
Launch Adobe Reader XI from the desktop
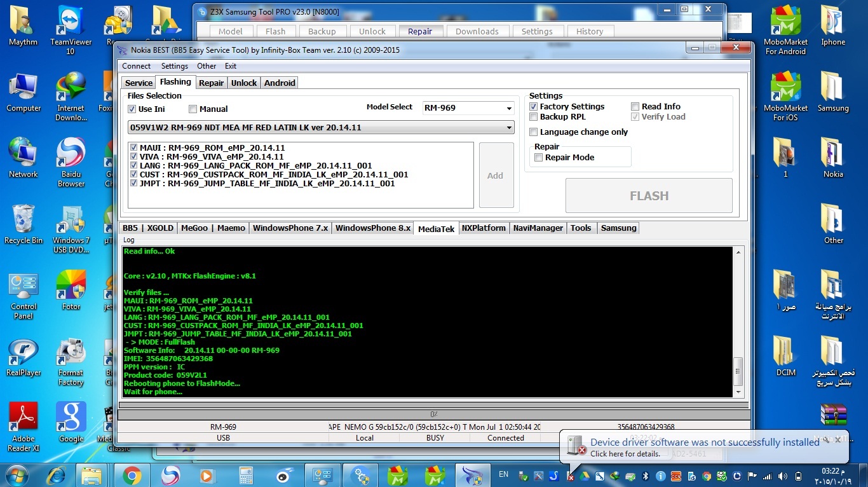24,427
